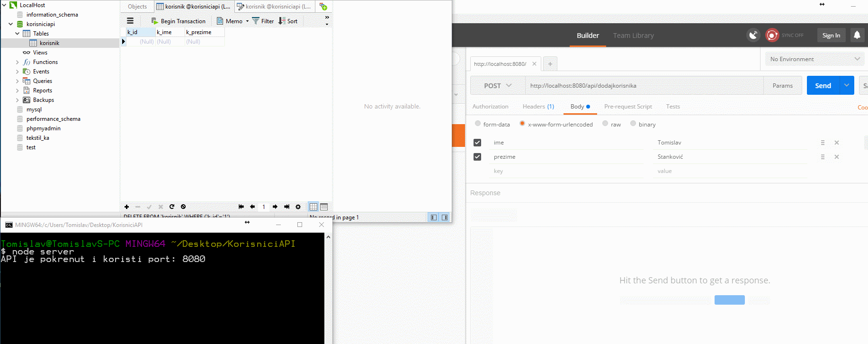Go to the last page of records
This screenshot has height=344, width=868.
pos(286,207)
